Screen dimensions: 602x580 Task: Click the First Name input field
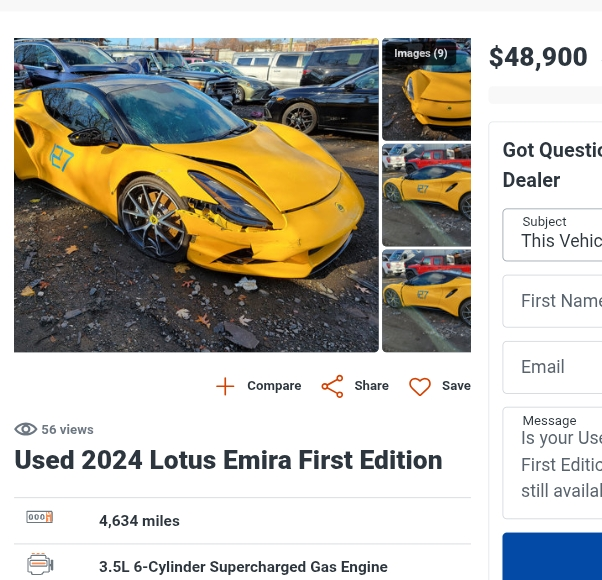pyautogui.click(x=552, y=301)
